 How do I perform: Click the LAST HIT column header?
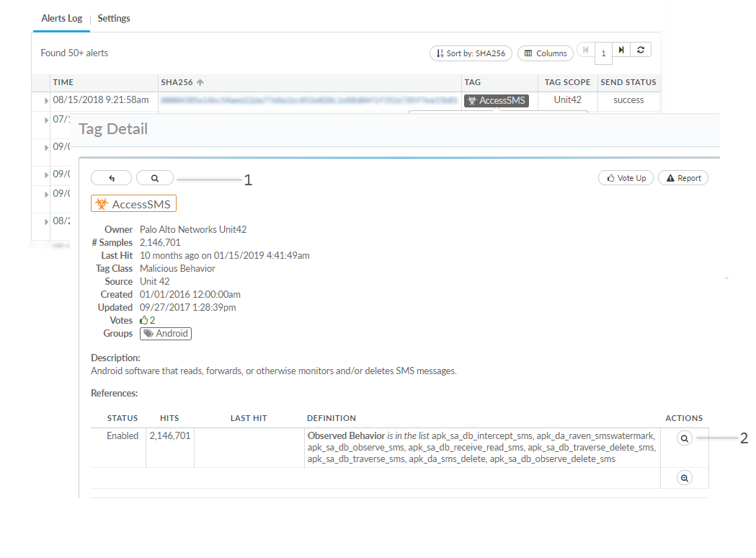(249, 418)
